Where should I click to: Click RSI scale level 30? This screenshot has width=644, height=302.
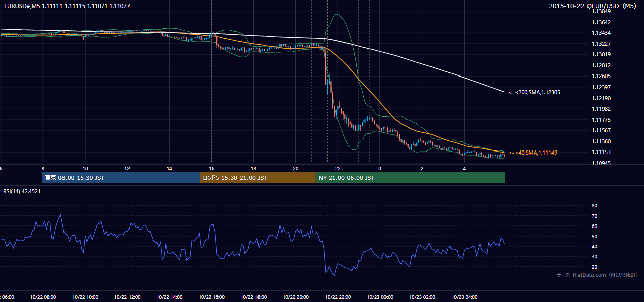(x=594, y=257)
